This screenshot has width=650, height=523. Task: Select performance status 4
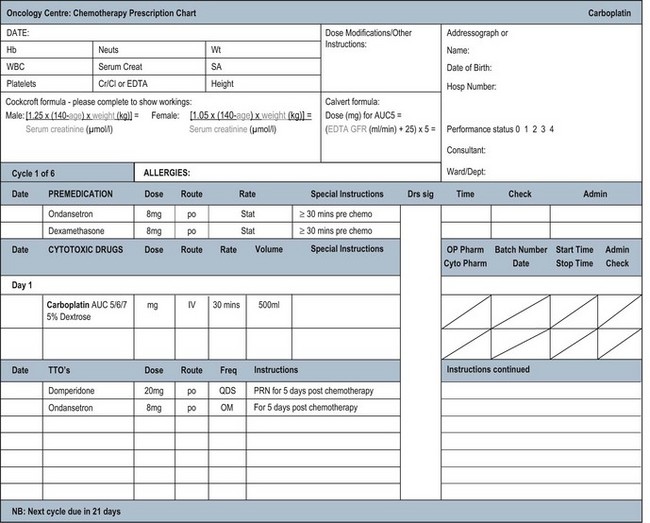(552, 130)
